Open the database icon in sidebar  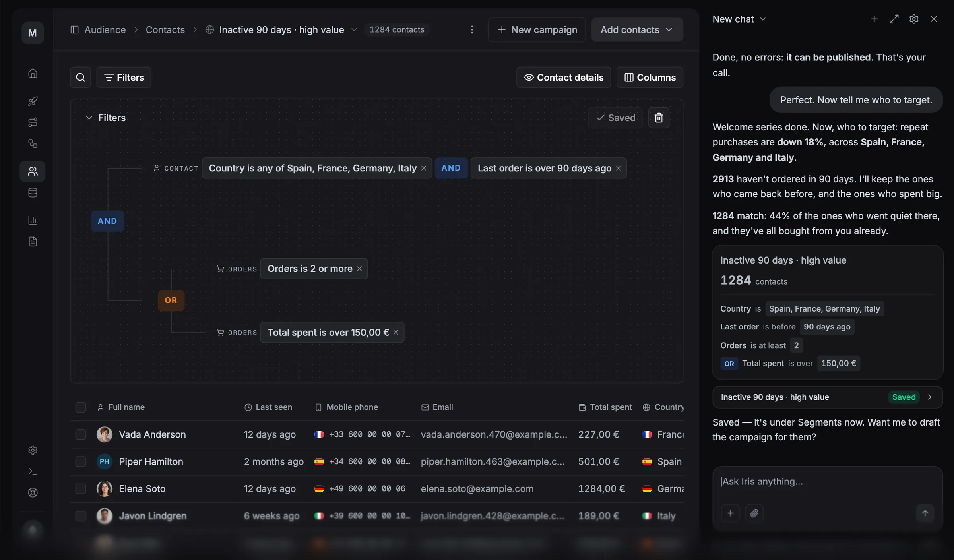[33, 193]
